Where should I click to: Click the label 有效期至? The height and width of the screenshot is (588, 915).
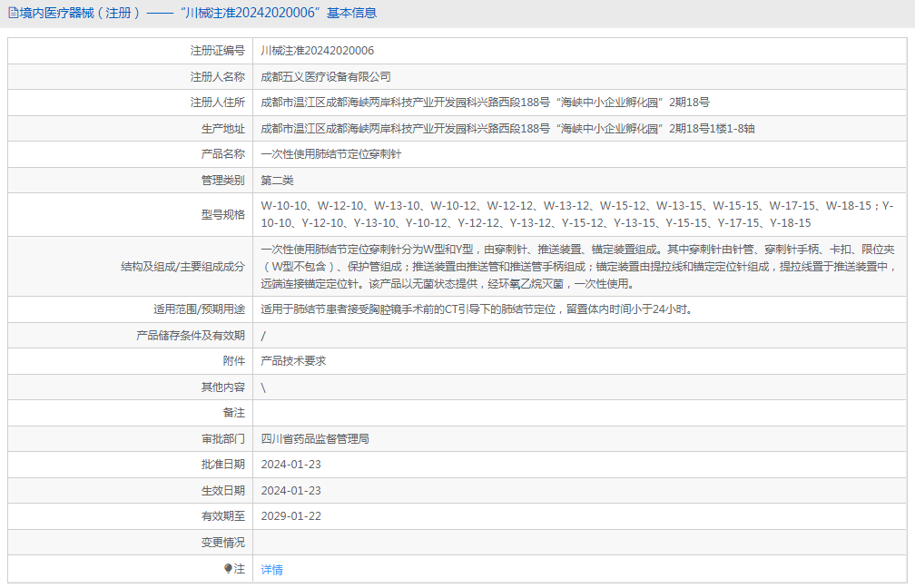pyautogui.click(x=223, y=516)
